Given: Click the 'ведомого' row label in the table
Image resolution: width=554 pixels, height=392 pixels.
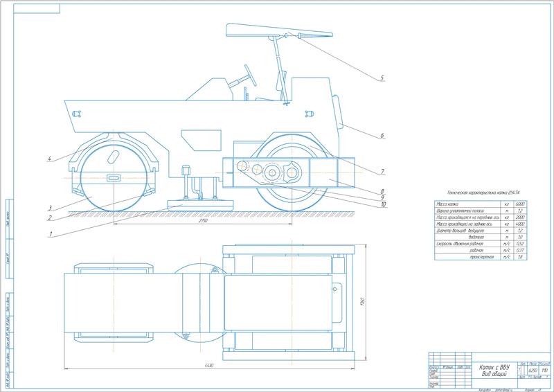Looking at the screenshot, I should (x=476, y=237).
